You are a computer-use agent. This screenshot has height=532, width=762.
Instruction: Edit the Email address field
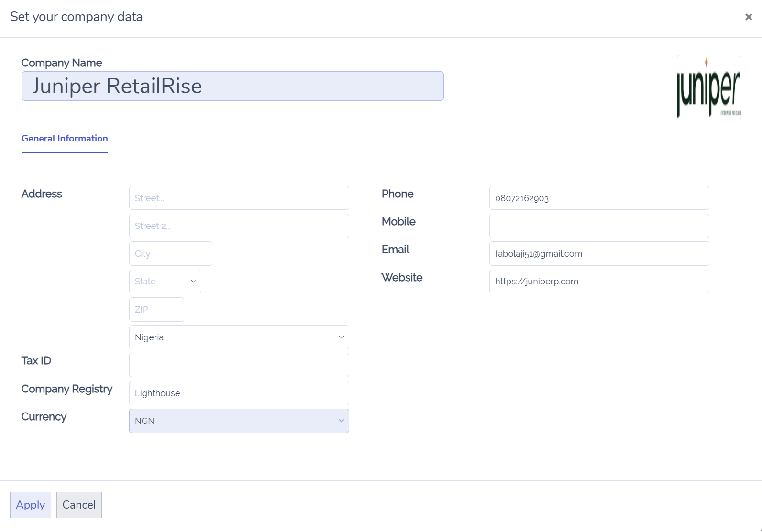pos(599,254)
